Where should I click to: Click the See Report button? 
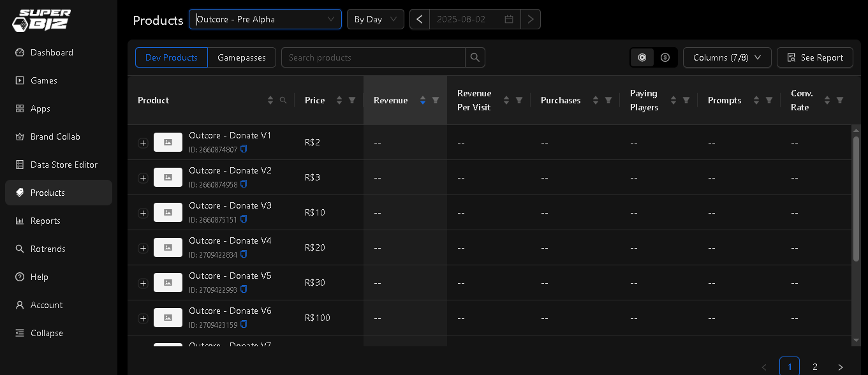click(814, 57)
